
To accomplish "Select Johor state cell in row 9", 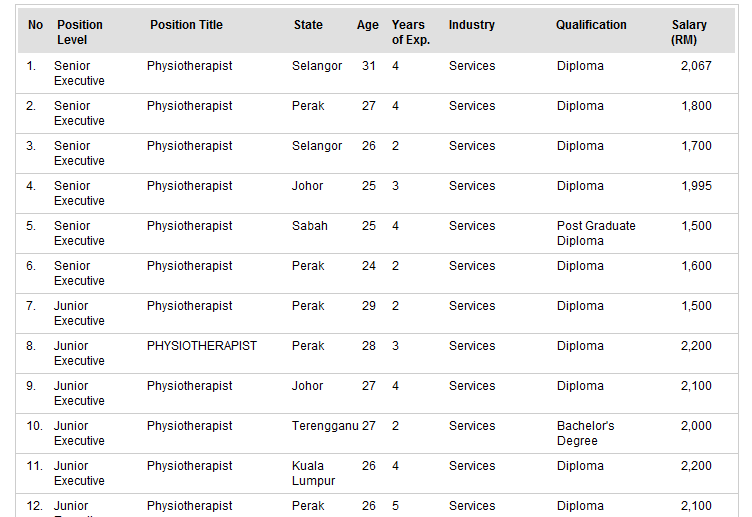I will coord(307,386).
